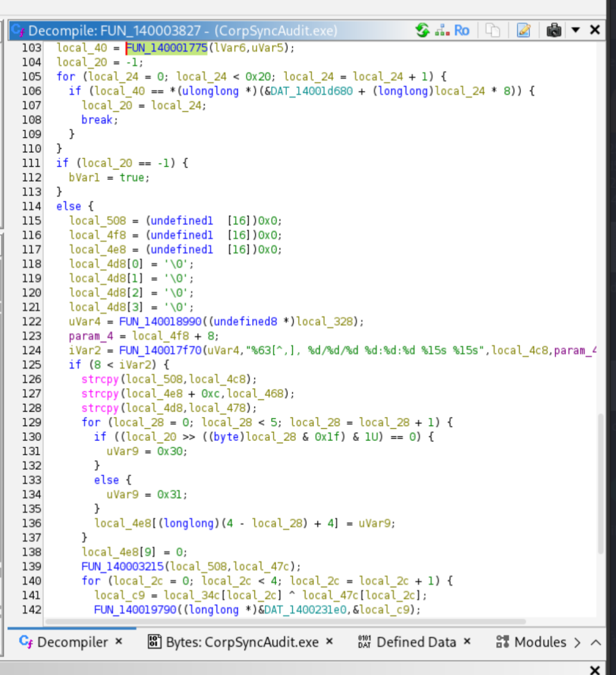
Task: Click FUN_140018990 call on line 122
Action: 160,322
